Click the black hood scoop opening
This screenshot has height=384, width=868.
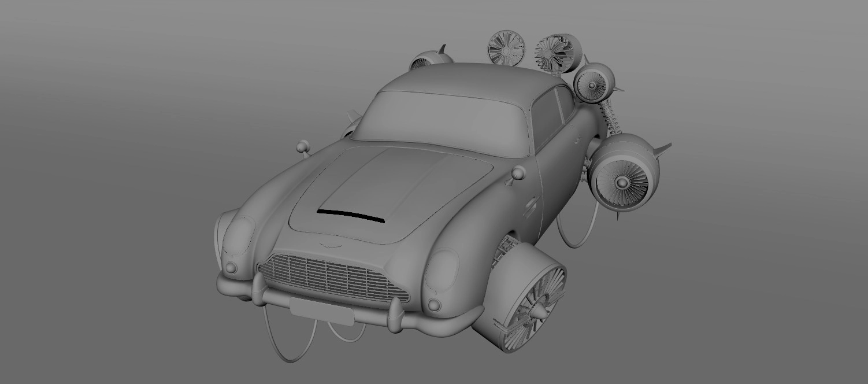[351, 215]
